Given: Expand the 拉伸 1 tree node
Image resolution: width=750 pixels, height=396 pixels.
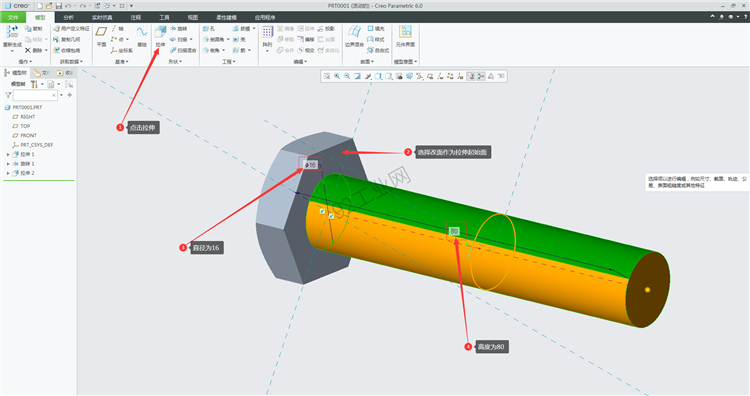Looking at the screenshot, I should (x=8, y=154).
